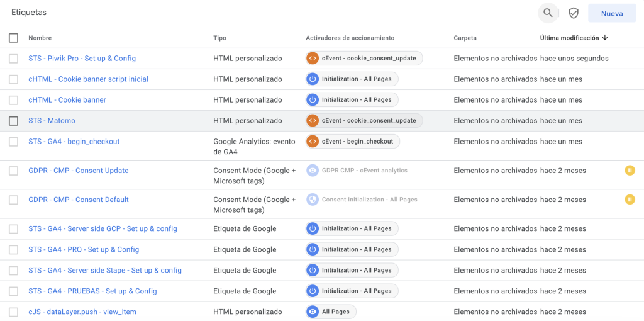Viewport: 644px width, 321px height.
Task: Open the search tags magnifier icon
Action: [x=548, y=13]
